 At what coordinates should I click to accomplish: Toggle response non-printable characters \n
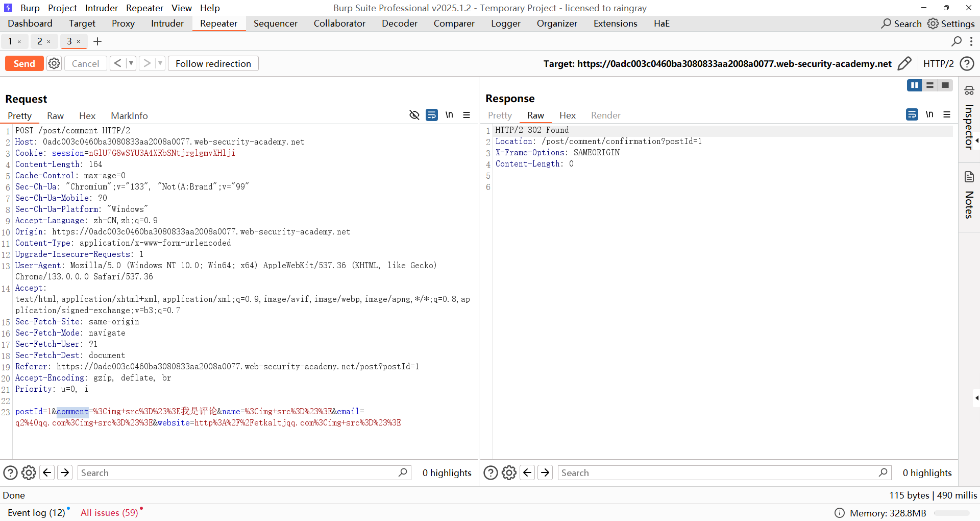[x=929, y=115]
